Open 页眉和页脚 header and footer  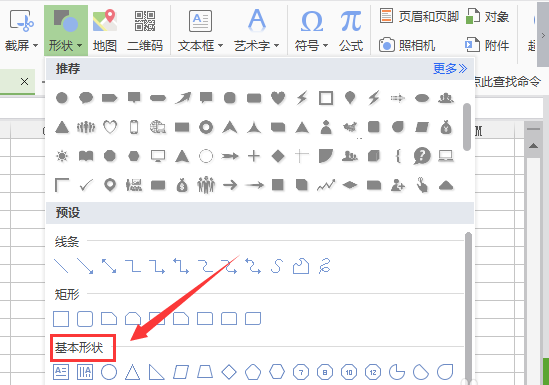419,16
